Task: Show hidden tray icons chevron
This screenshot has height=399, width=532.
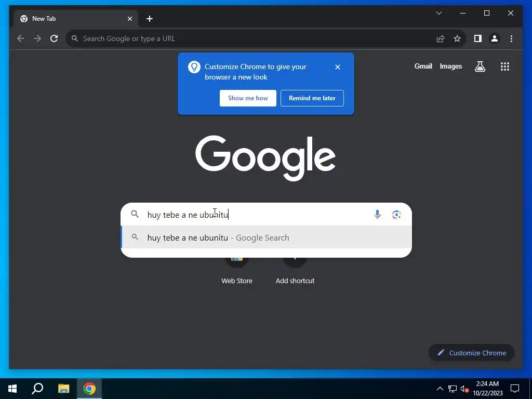Action: (440, 389)
